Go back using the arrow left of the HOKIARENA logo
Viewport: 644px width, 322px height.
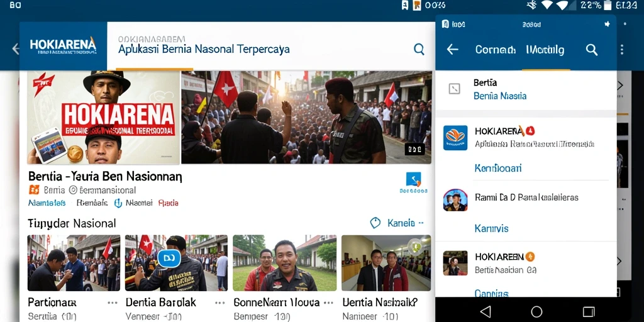[x=16, y=49]
